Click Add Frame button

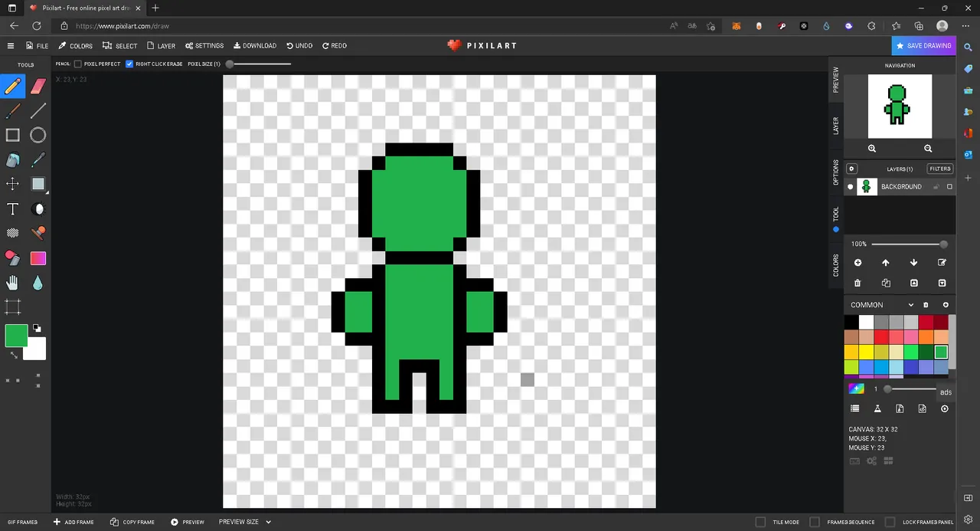(x=73, y=522)
